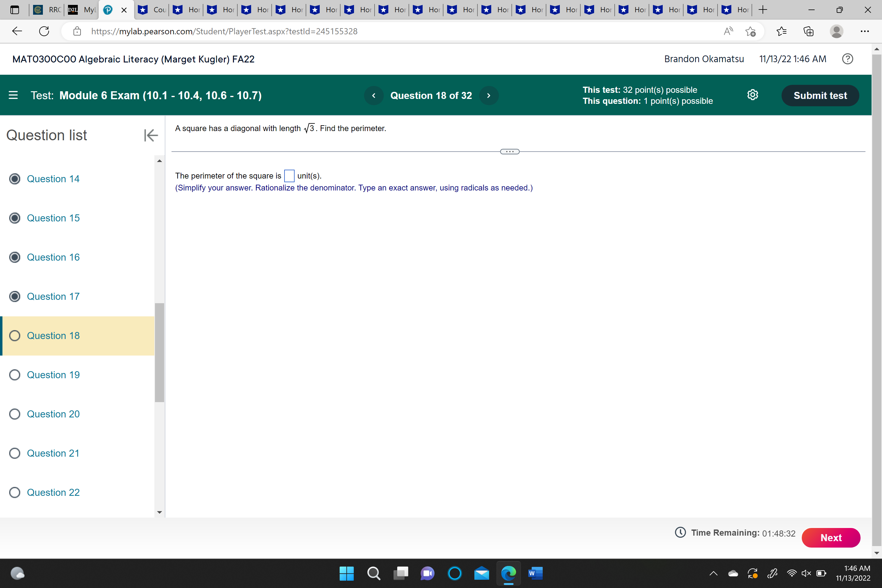Switch to the Cou browser tab
The width and height of the screenshot is (882, 588).
click(152, 10)
